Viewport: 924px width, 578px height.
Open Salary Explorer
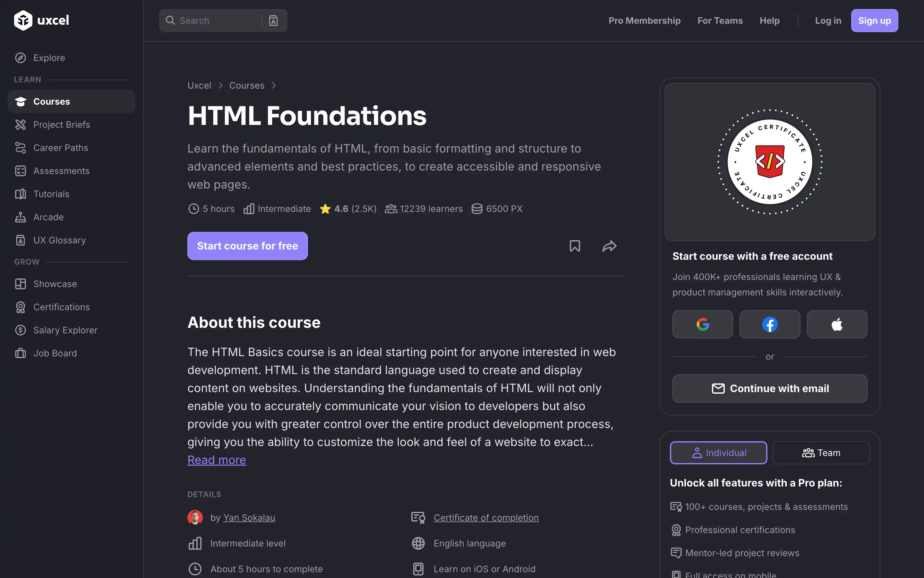(x=72, y=330)
